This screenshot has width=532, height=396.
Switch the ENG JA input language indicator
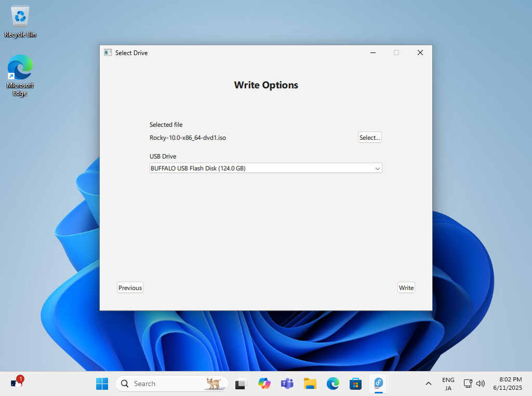[x=448, y=384]
